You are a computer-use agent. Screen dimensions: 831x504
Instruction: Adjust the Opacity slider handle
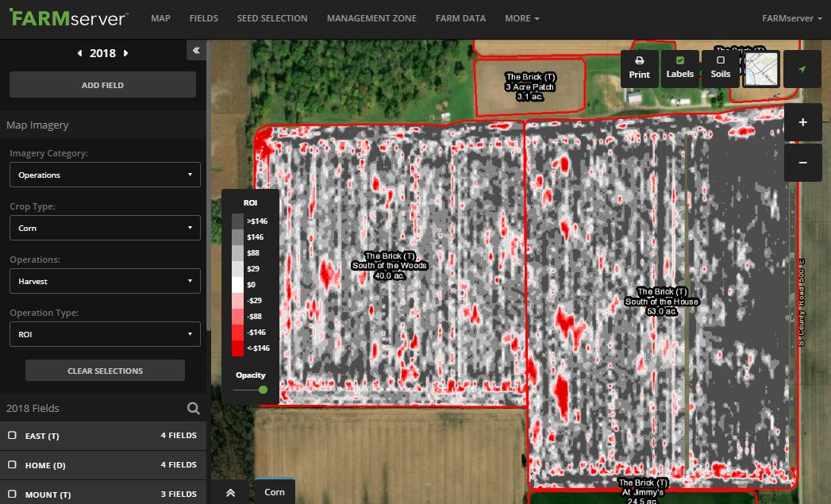pyautogui.click(x=263, y=390)
